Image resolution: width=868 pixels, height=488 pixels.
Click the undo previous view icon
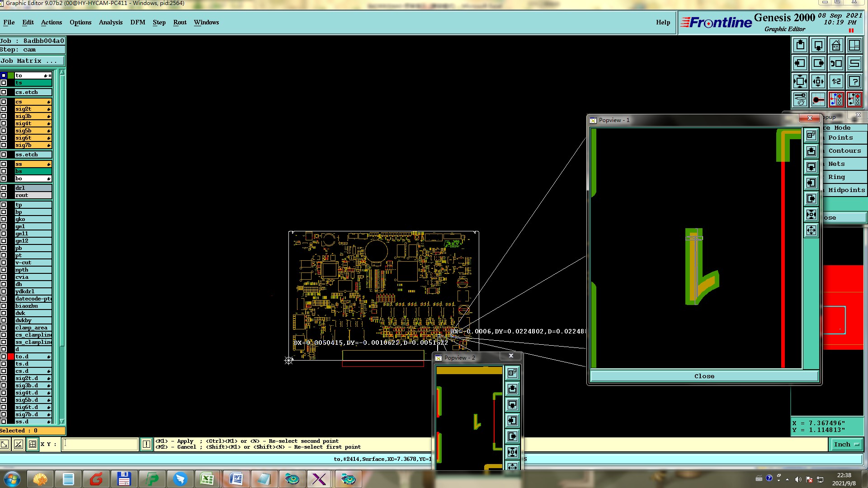(x=836, y=63)
